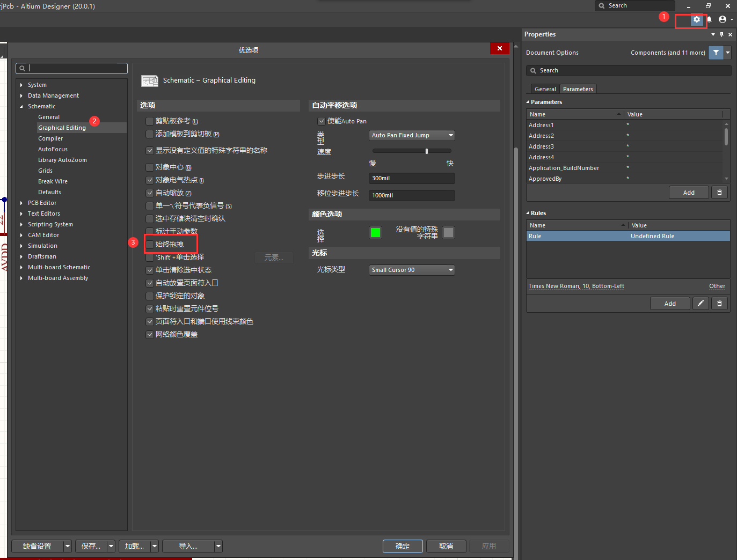Select Library AutoZoom under Schematic
The width and height of the screenshot is (737, 560).
(62, 160)
